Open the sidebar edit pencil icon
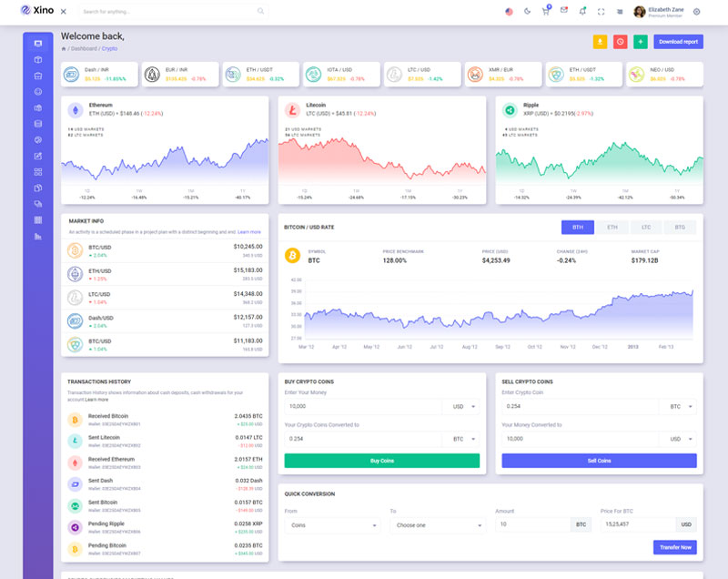Viewport: 728px width, 579px height. (38, 156)
